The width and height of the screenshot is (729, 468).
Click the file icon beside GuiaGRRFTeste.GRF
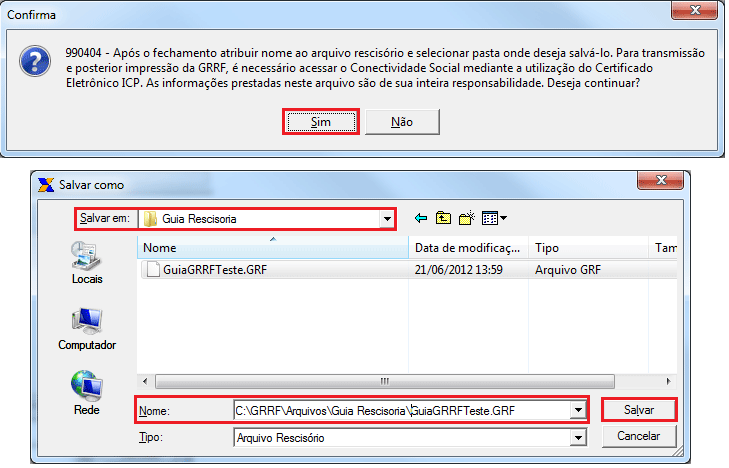(152, 270)
